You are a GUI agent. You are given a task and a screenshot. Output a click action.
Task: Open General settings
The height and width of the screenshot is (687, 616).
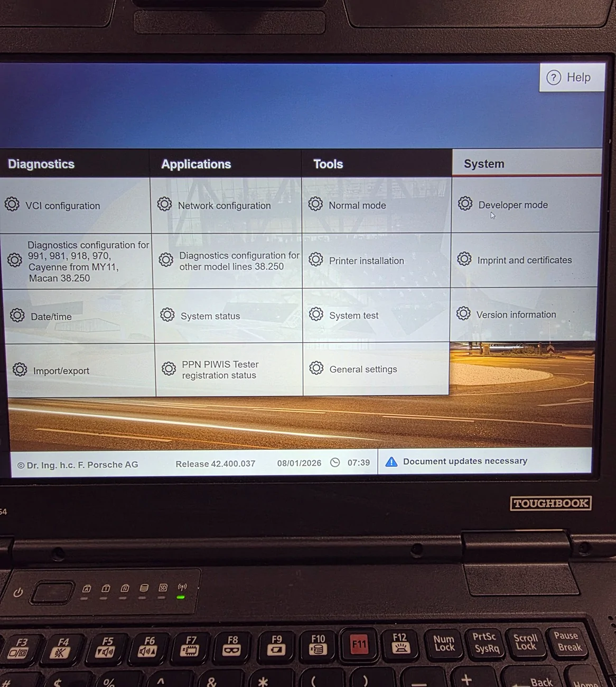[376, 369]
